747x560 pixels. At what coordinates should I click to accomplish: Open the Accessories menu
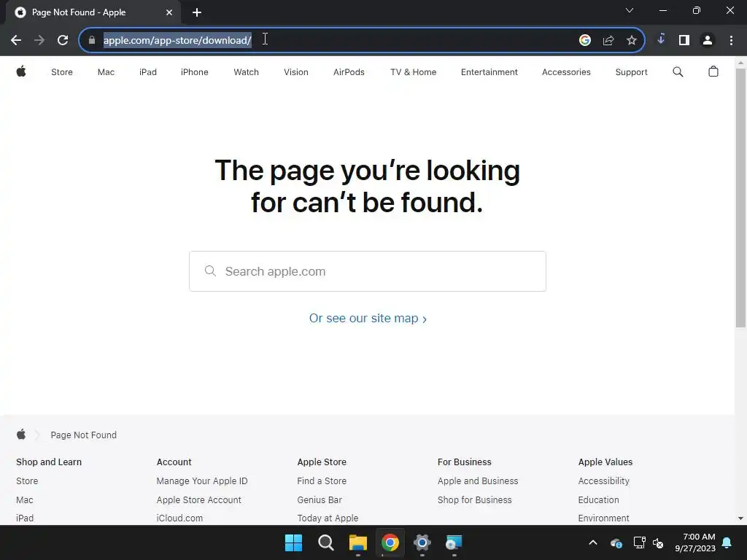coord(566,72)
